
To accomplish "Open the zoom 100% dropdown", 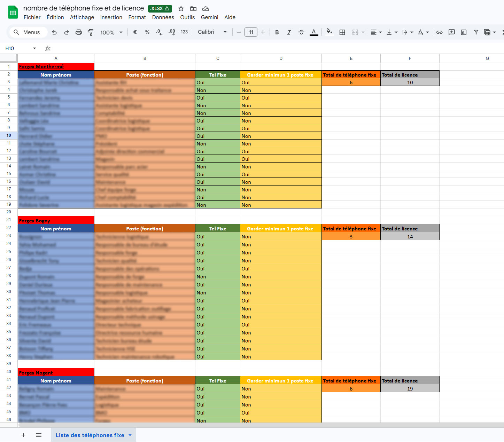I will pos(111,32).
